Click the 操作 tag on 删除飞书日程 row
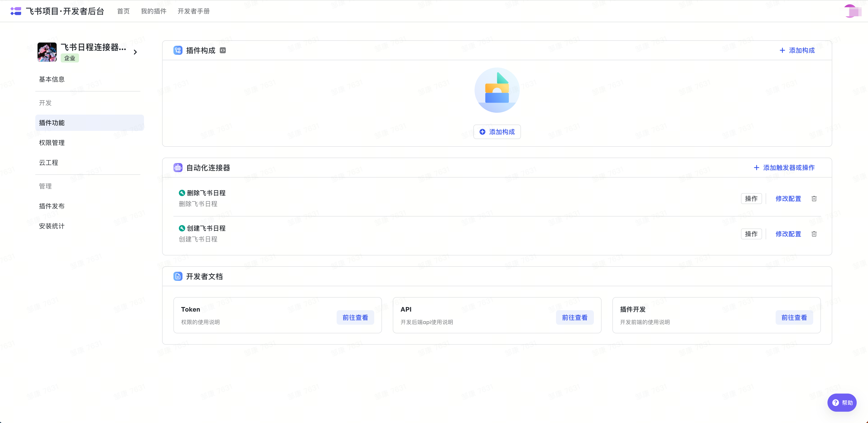 [751, 199]
